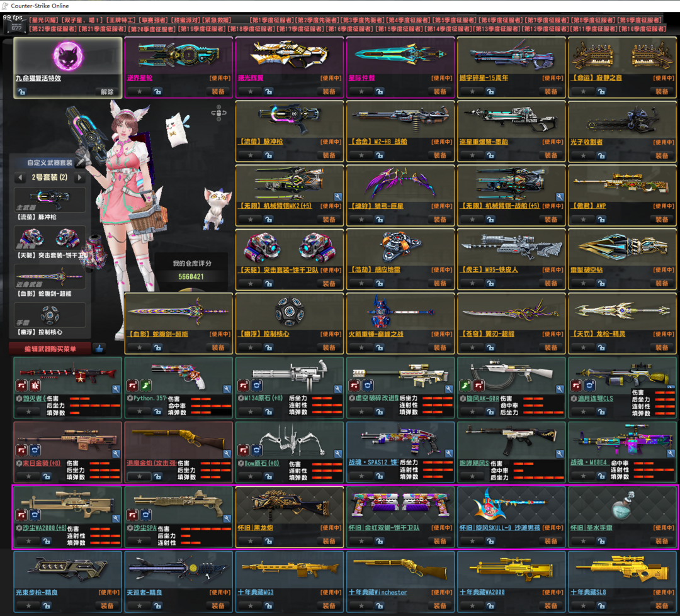The height and width of the screenshot is (616, 680).
Task: Click 装备 button on 撼宇碎星-15周年
Action: tap(551, 91)
